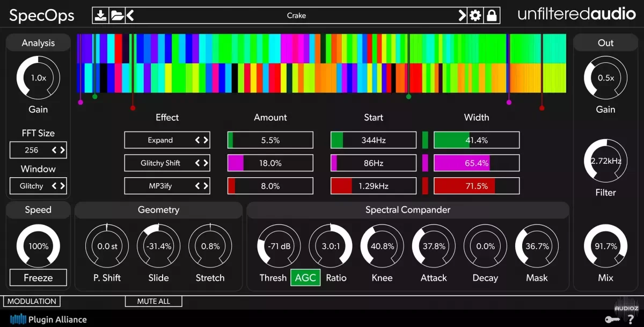Click the save preset icon
This screenshot has width=644, height=327.
(100, 16)
